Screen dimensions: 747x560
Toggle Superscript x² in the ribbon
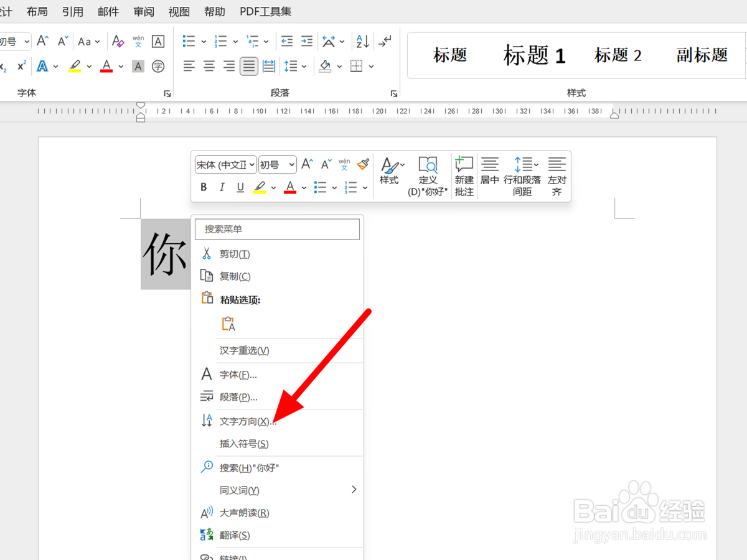tap(22, 66)
